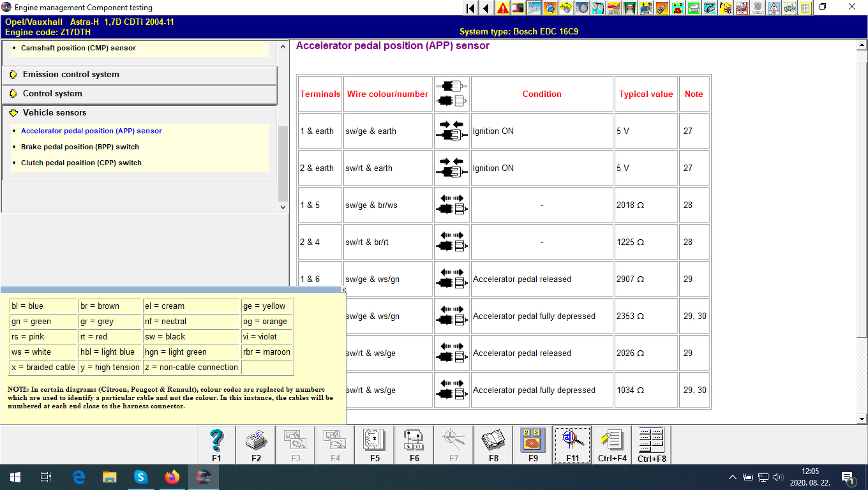Open Firefox from the taskbar
The height and width of the screenshot is (490, 868).
(172, 477)
